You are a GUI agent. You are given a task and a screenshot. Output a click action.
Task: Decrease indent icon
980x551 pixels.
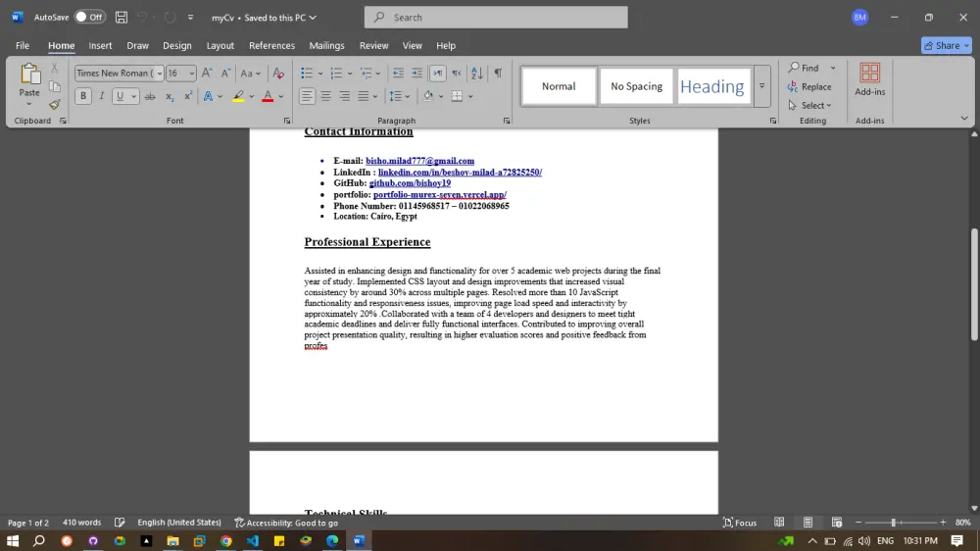(398, 74)
